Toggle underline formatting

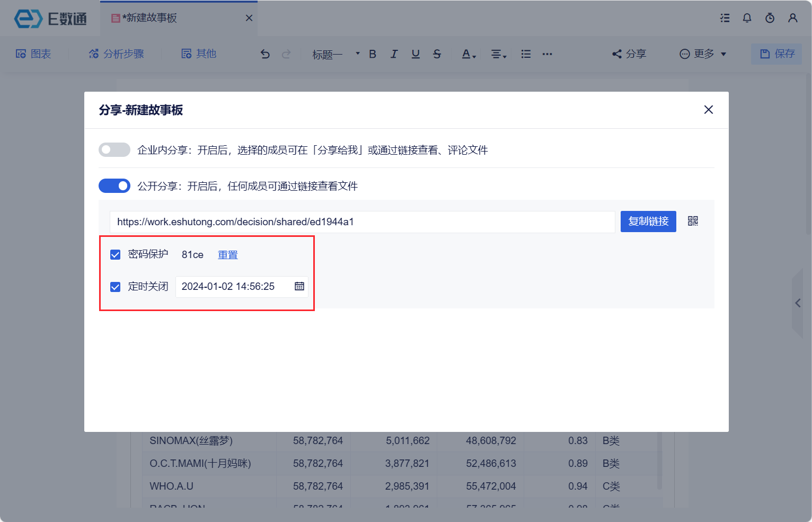[416, 54]
